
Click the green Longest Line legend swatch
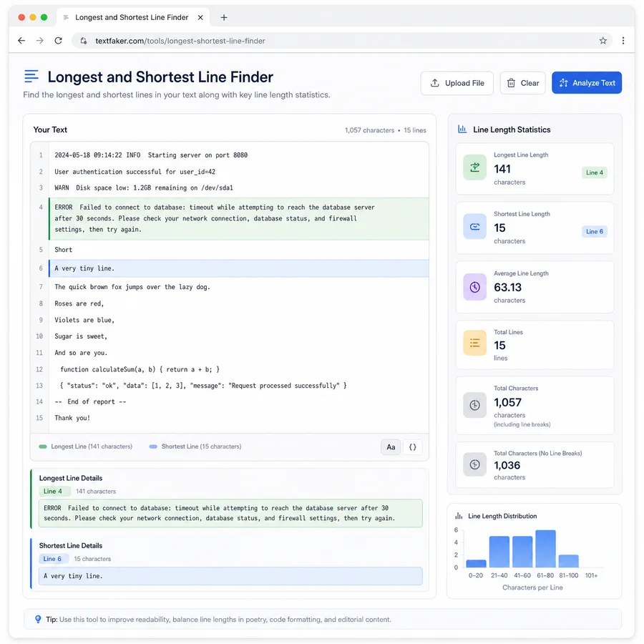[43, 447]
